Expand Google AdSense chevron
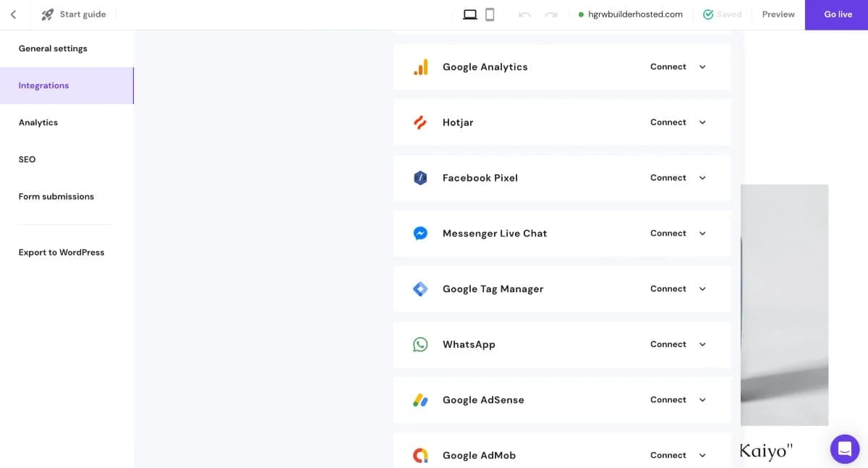Screen dimensions: 868x468 pos(702,400)
